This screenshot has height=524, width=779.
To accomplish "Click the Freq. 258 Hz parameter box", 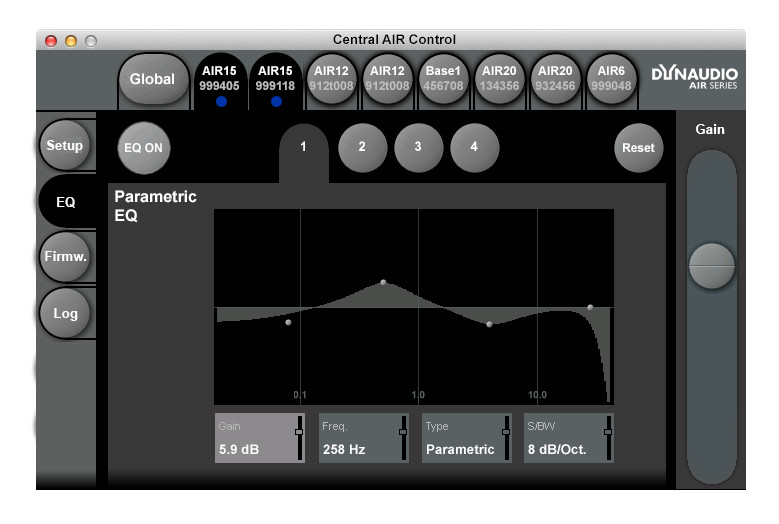I will point(364,438).
